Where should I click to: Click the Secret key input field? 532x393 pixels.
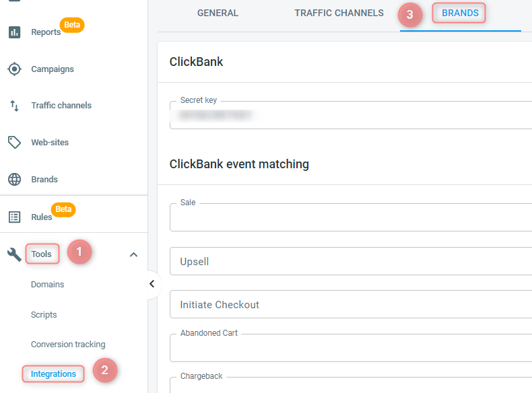(351, 115)
